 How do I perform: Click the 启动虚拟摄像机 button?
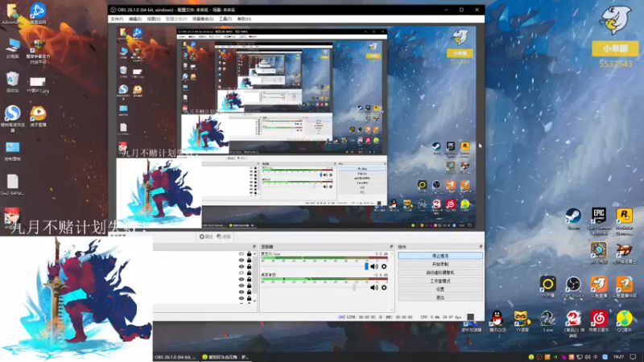click(440, 273)
